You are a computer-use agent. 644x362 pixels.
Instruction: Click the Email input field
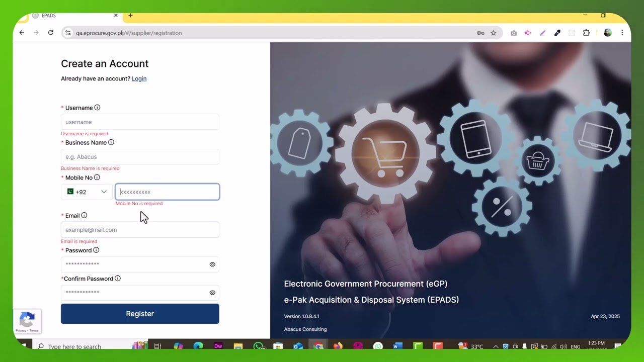tap(140, 230)
